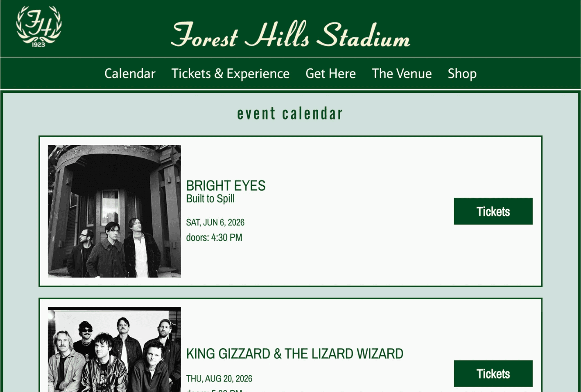Select the THU, AUG 20, 2026 date text
The width and height of the screenshot is (581, 392).
tap(219, 378)
